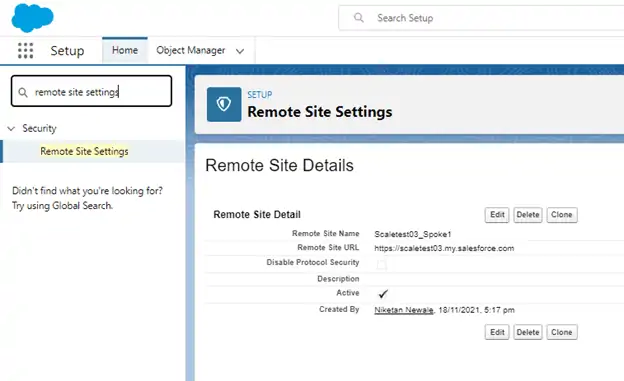Click the SETUP breadcrumb label
This screenshot has height=381, width=624.
coord(260,95)
